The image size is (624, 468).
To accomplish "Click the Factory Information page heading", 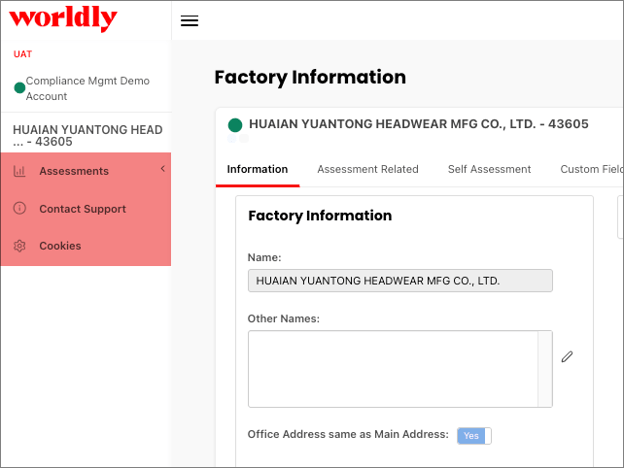I will point(310,77).
